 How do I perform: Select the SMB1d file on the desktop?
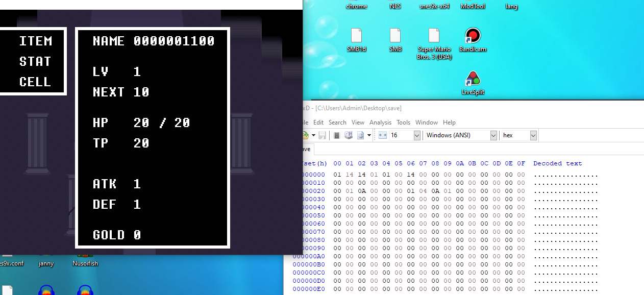click(x=357, y=40)
